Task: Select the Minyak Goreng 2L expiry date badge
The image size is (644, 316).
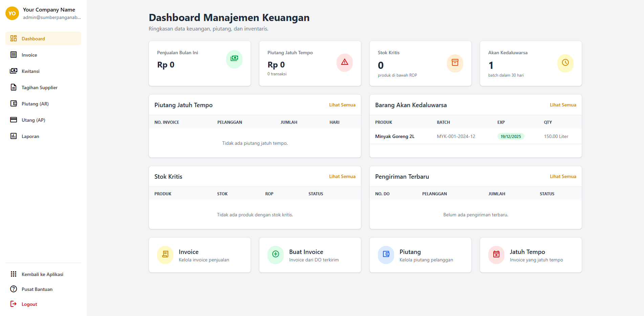Action: click(511, 136)
